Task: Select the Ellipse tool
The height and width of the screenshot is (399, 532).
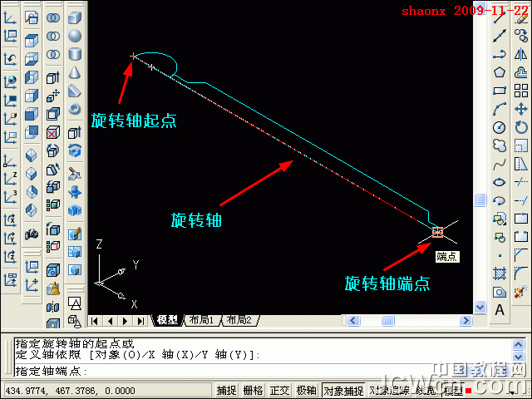Action: [x=499, y=182]
